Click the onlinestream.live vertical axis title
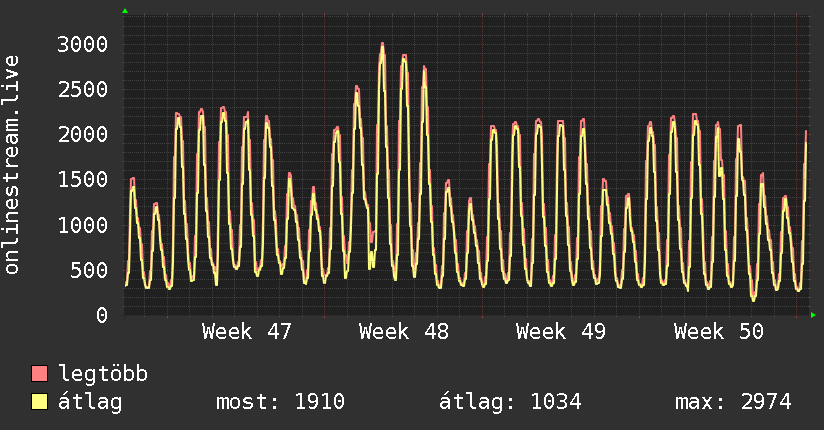The width and height of the screenshot is (824, 430). 12,165
